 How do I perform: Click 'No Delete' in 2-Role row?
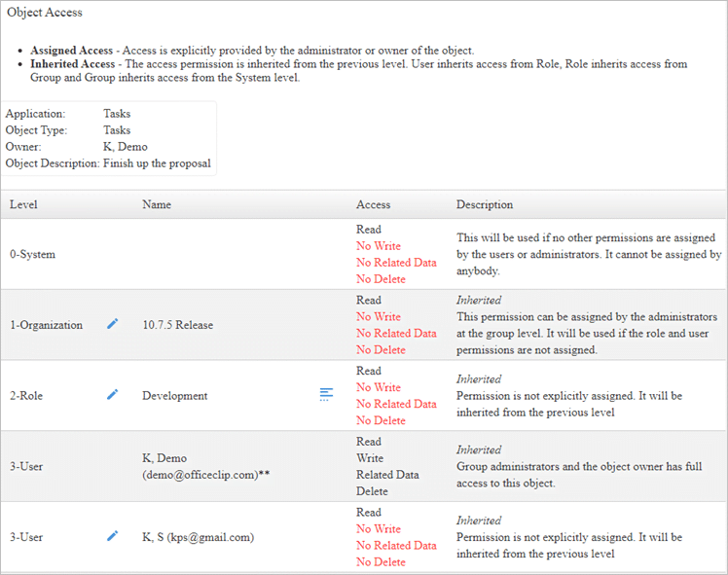(381, 420)
